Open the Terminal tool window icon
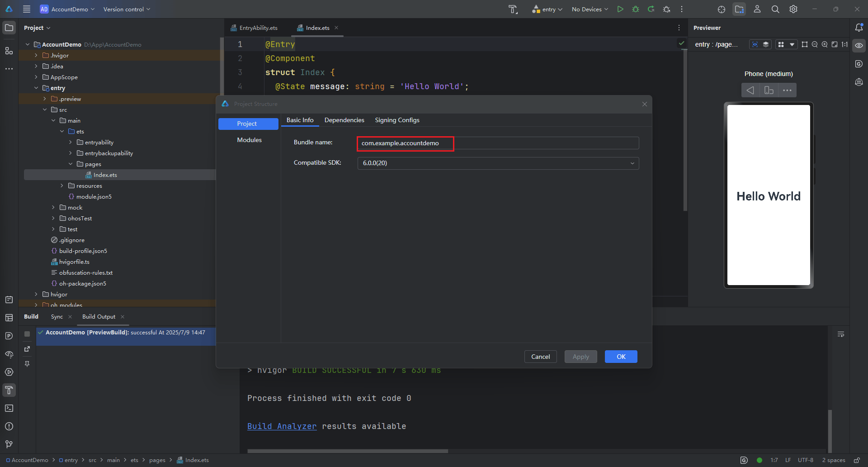The height and width of the screenshot is (467, 868). click(x=9, y=408)
